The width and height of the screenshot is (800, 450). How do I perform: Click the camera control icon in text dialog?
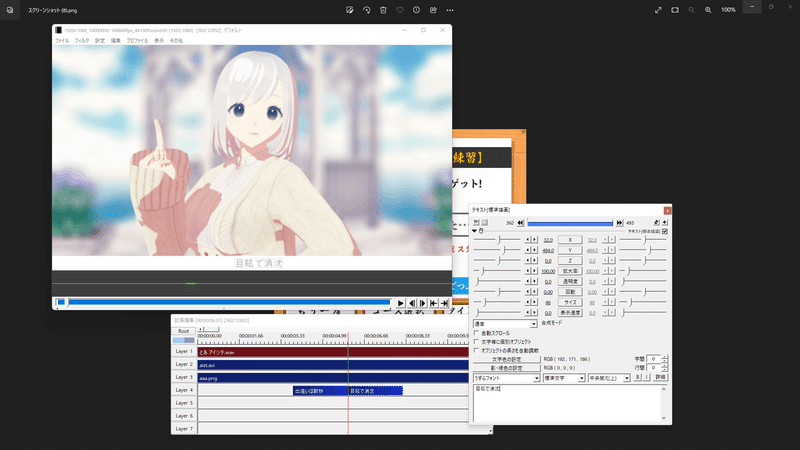(x=476, y=222)
